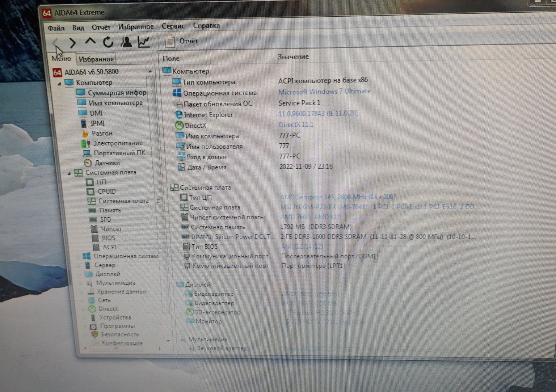556x392 pixels.
Task: Click the tree panel scroll-up arrow
Action: click(150, 71)
